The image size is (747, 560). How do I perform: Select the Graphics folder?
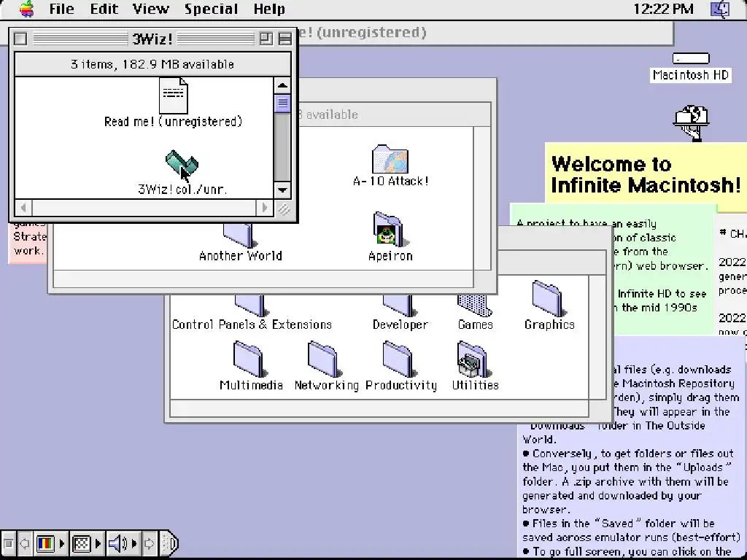pos(549,298)
